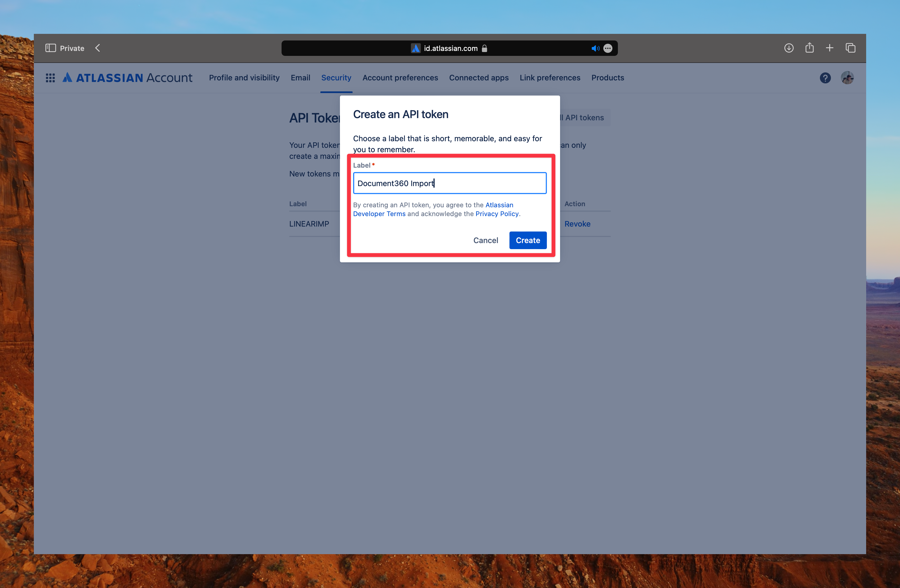The height and width of the screenshot is (588, 900).
Task: Open the more options ellipsis in address bar
Action: (x=608, y=48)
